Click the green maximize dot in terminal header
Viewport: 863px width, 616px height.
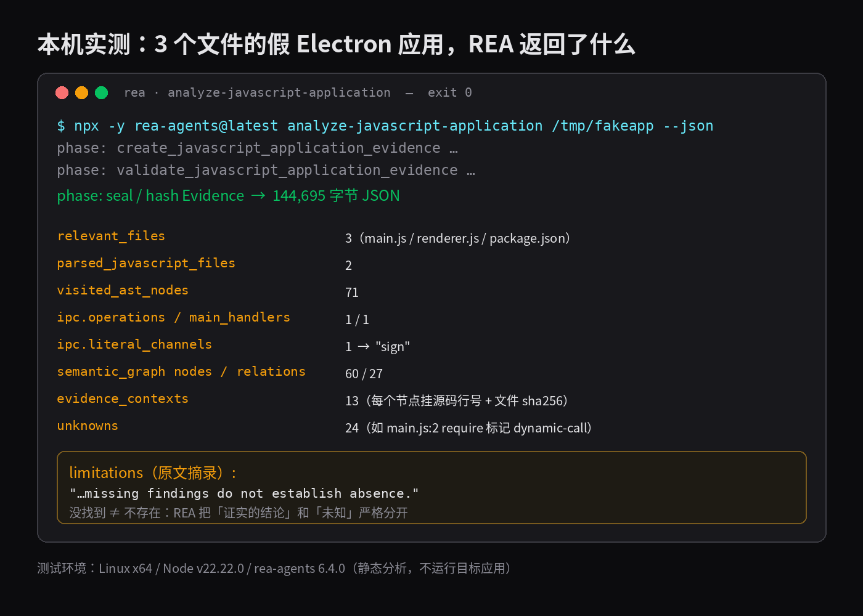(x=102, y=92)
